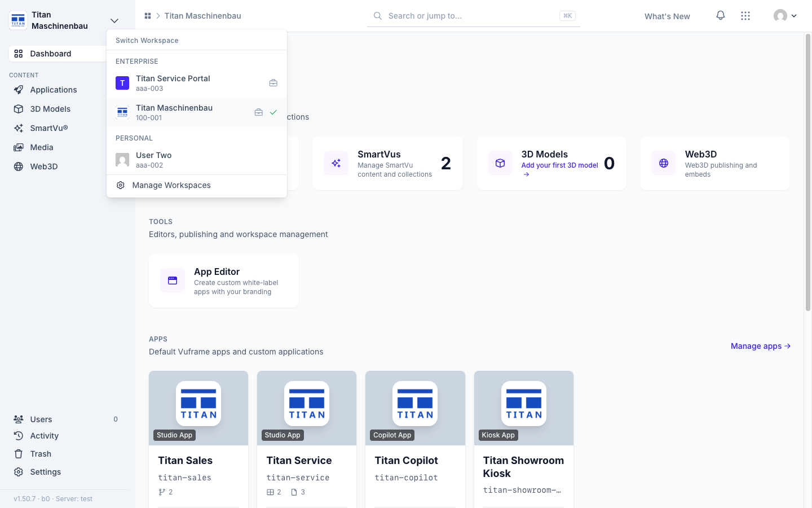812x508 pixels.
Task: Click the page vertical scrollbar
Action: tap(808, 172)
